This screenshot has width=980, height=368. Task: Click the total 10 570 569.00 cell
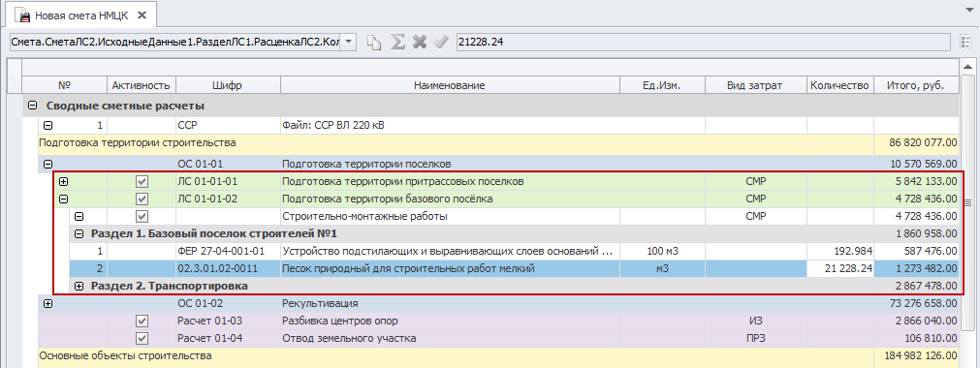point(916,165)
